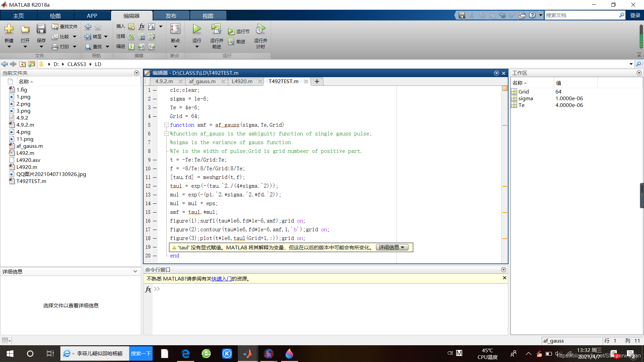Toggle breakpoint dash on line 12
644x362 pixels.
(x=155, y=186)
